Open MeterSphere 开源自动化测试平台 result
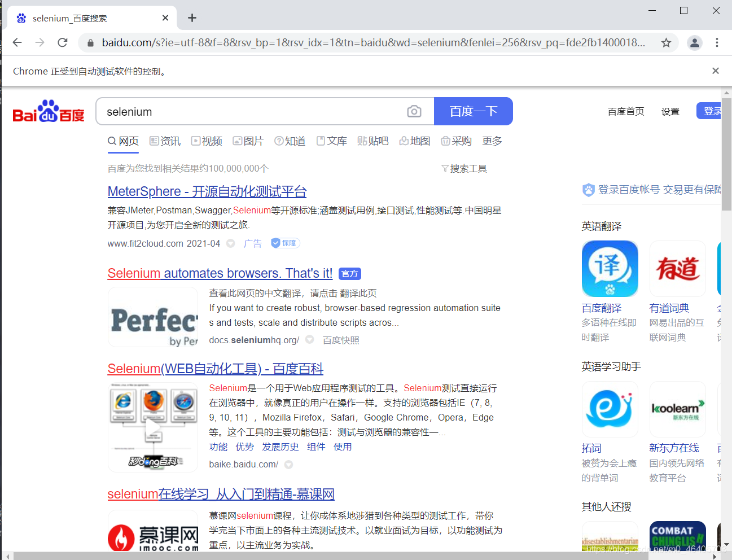The image size is (732, 560). 207,191
